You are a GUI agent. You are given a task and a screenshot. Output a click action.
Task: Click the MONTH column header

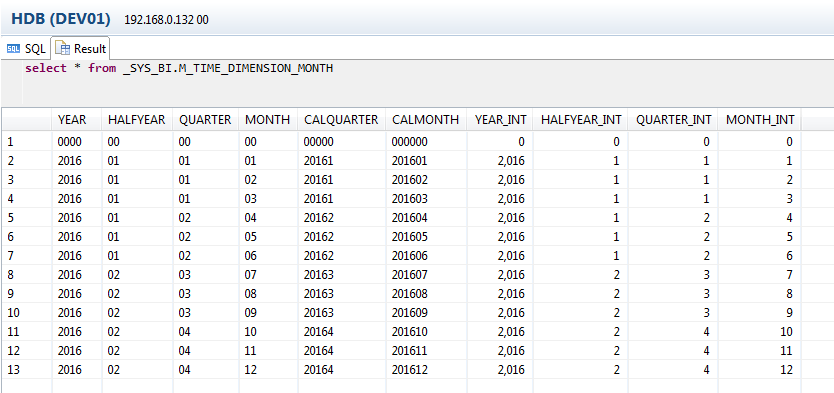click(x=268, y=120)
